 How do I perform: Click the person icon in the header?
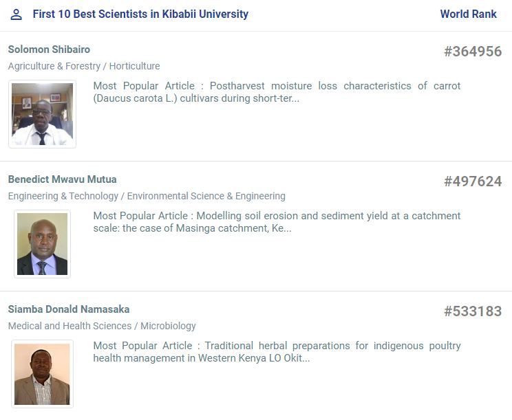[x=17, y=14]
